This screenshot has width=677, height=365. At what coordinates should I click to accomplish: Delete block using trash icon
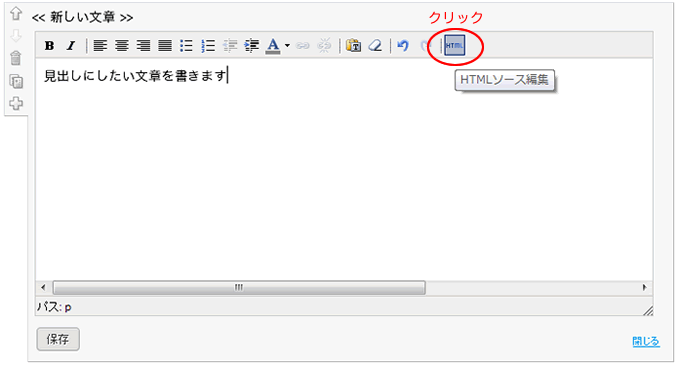[16, 58]
